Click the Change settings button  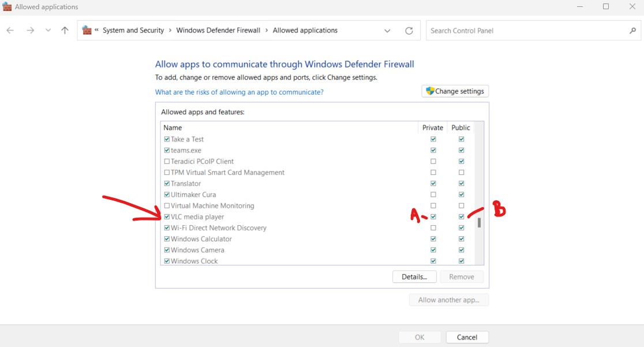click(455, 91)
